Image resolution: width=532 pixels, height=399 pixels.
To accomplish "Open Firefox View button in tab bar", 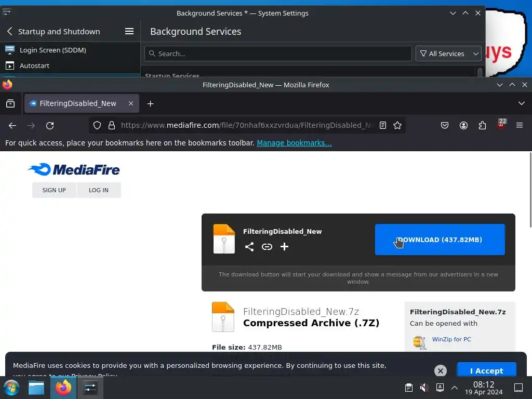I will [10, 103].
